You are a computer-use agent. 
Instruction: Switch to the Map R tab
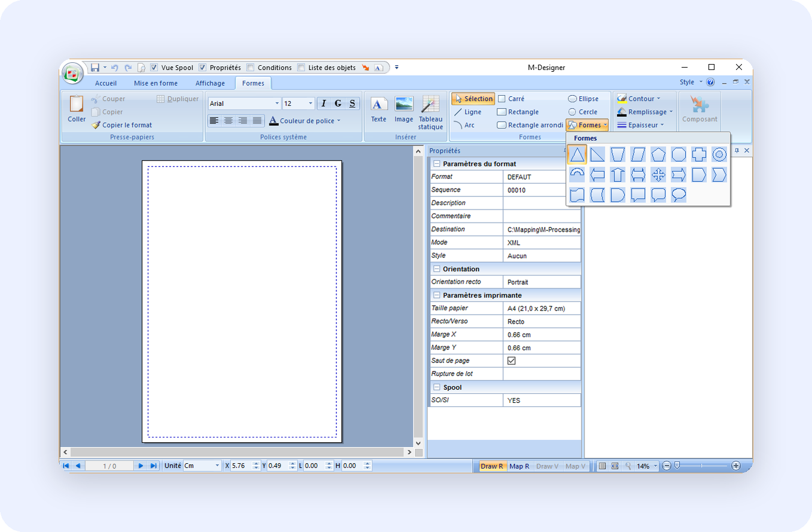[x=519, y=466]
